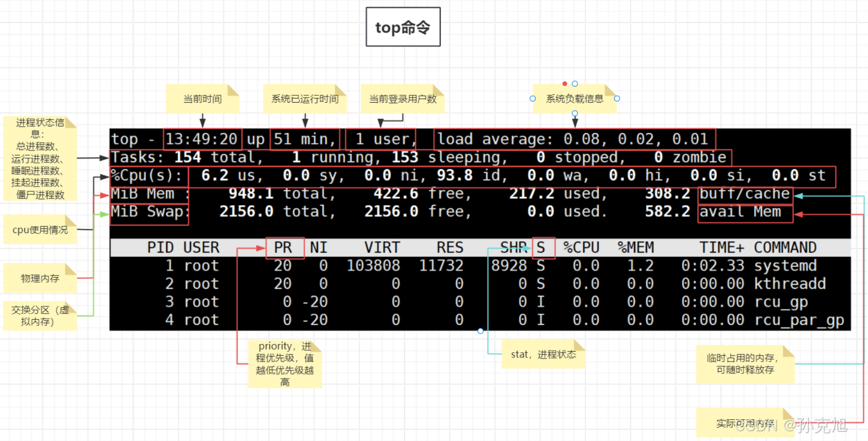Click the 'kthreadd' command entry
The width and height of the screenshot is (868, 441).
[x=790, y=284]
